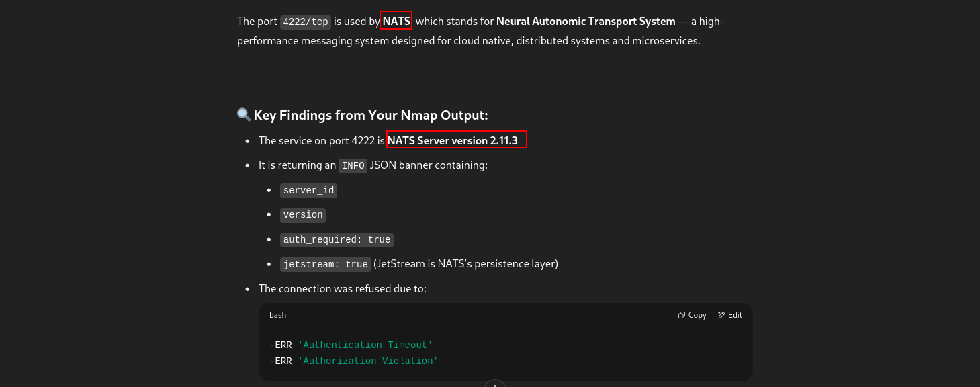Click the 'Authentication Timeout' error line
Screen dimensions: 980x387
(x=351, y=345)
